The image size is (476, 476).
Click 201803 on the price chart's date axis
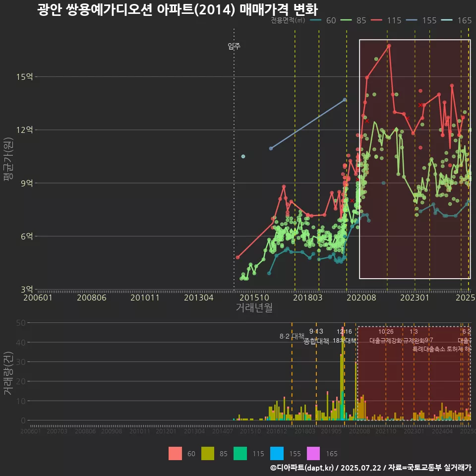307,297
